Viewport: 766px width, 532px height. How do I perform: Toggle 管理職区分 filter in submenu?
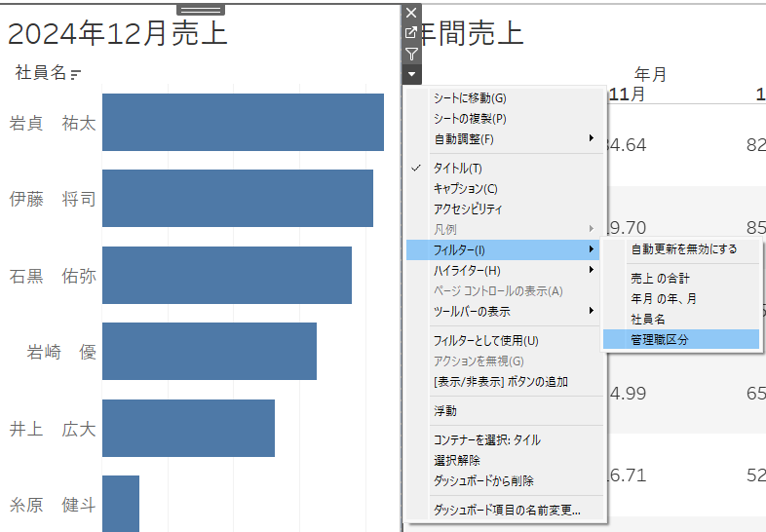[x=681, y=339]
